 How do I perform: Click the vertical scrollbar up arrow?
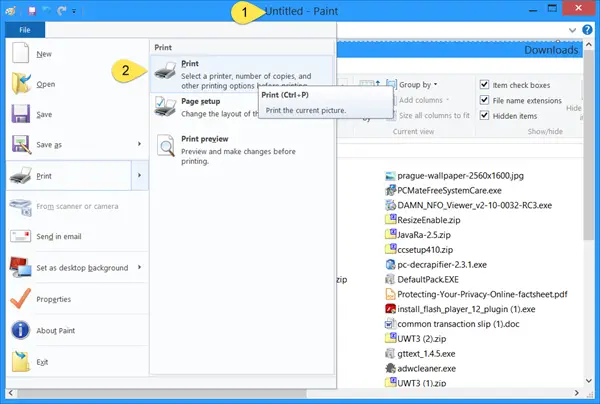coord(589,45)
